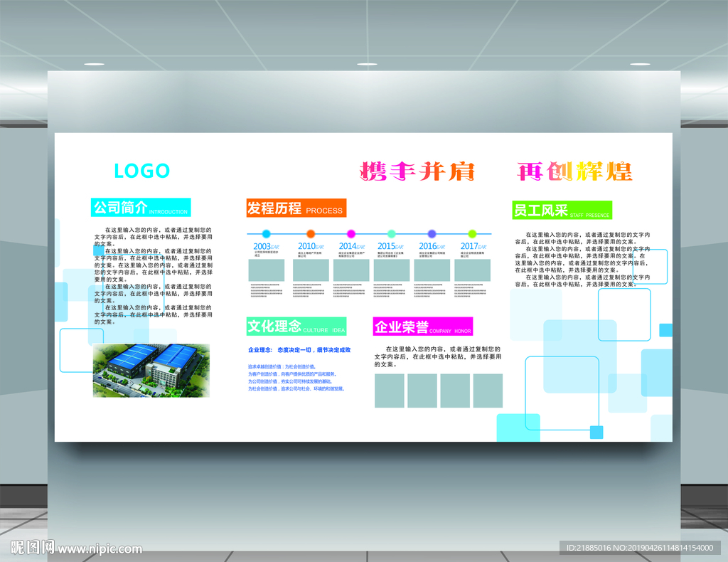This screenshot has height=562, width=728.
Task: Click the www.nipic.com watermark link
Action: (x=100, y=548)
